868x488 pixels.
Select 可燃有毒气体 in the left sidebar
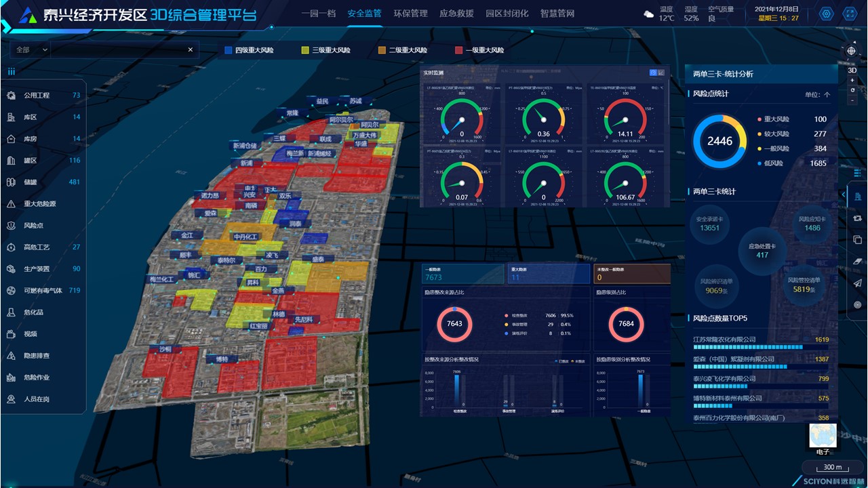coord(43,291)
